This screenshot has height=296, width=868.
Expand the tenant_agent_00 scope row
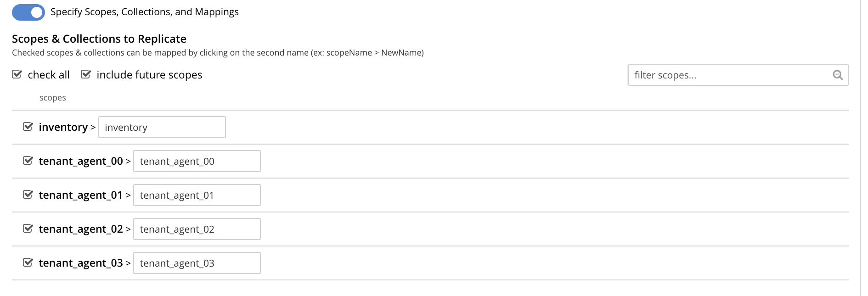click(x=81, y=161)
